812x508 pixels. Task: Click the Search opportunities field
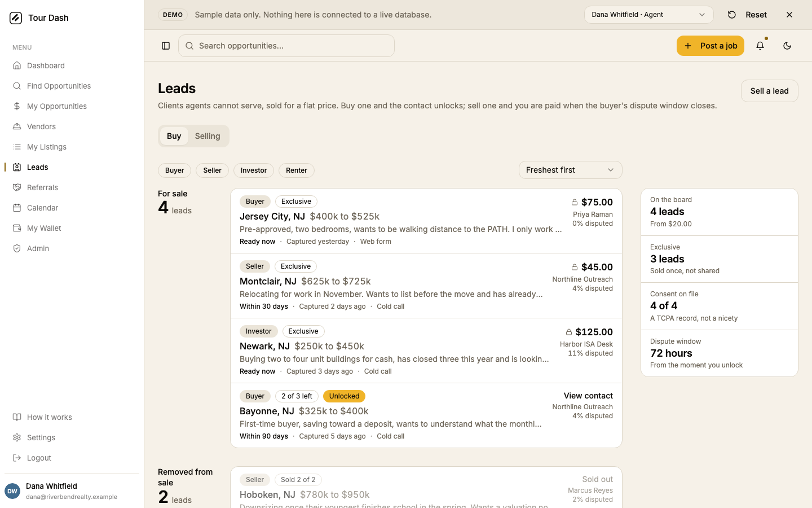[286, 46]
